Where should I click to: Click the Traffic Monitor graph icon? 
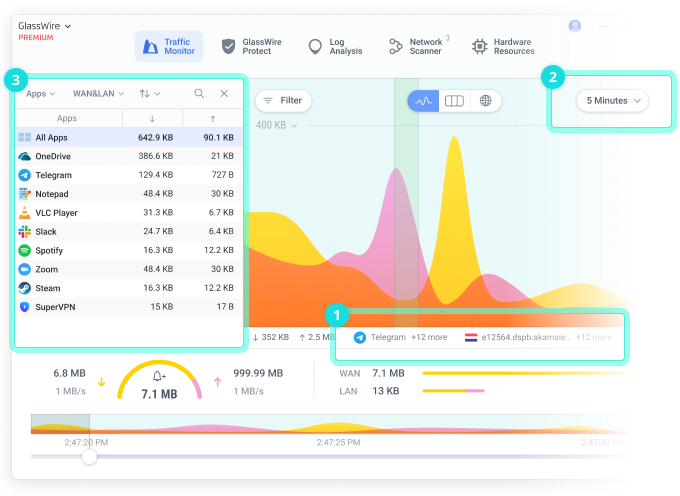150,46
